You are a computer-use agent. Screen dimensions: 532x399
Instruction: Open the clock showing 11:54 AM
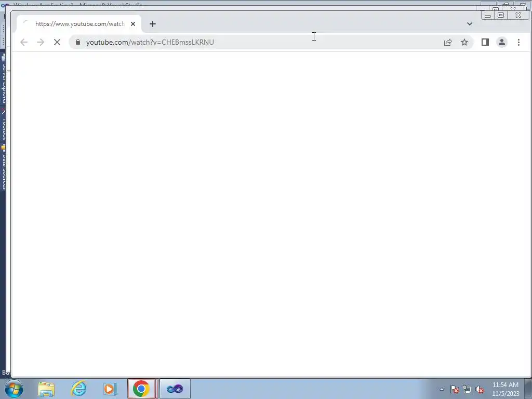tap(506, 389)
